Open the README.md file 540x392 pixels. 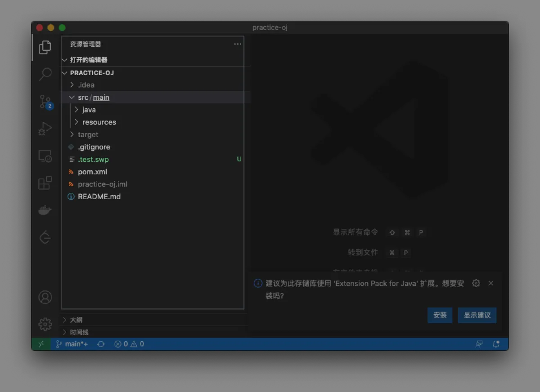click(x=99, y=196)
